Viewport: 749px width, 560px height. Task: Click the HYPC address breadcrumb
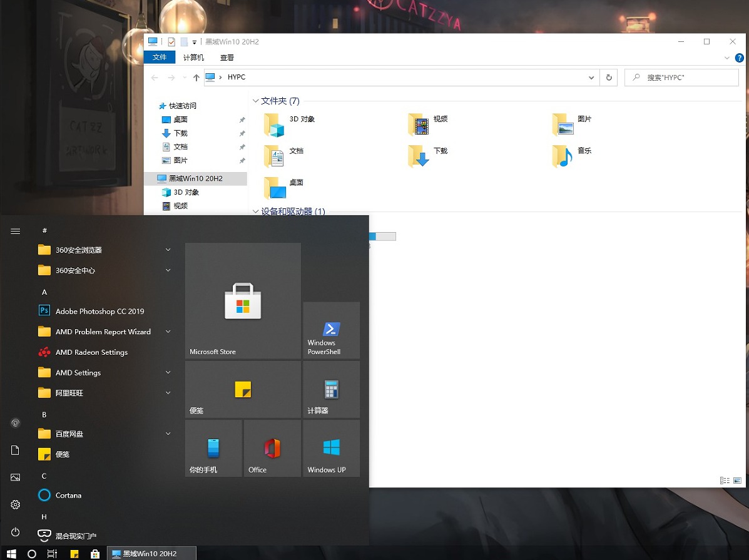[237, 77]
